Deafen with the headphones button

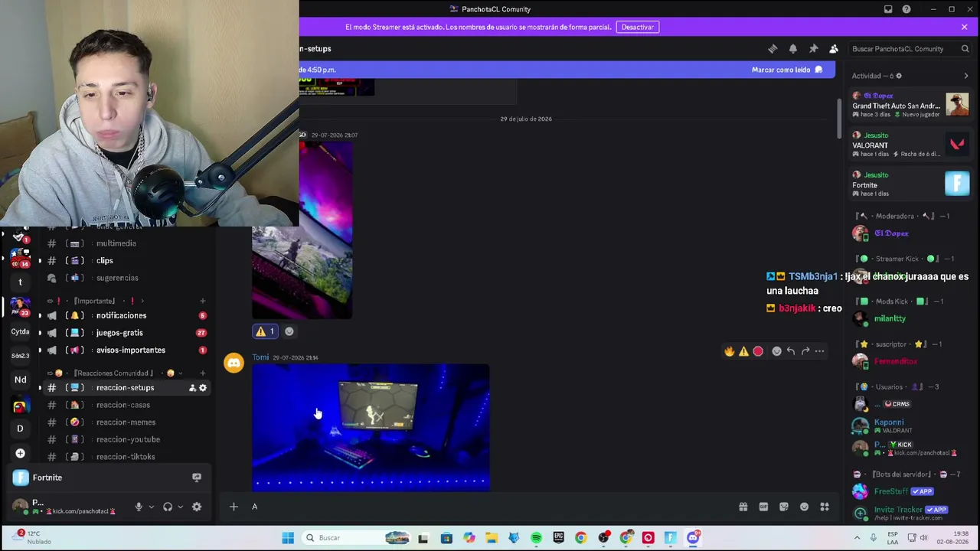pos(168,507)
